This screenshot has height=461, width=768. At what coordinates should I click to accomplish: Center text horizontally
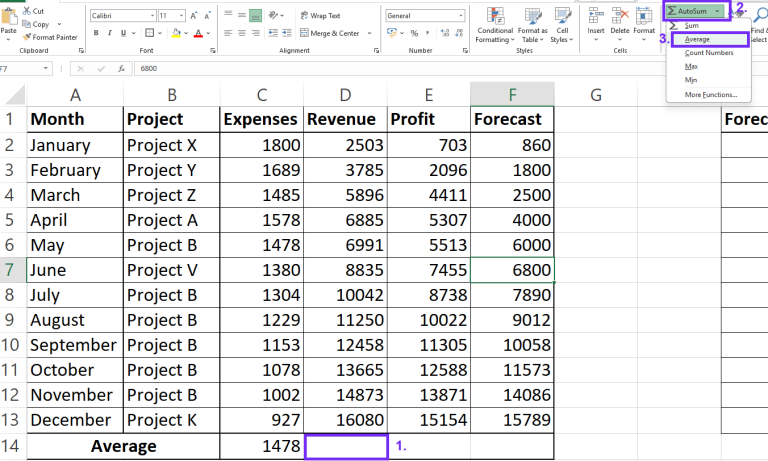pos(242,33)
